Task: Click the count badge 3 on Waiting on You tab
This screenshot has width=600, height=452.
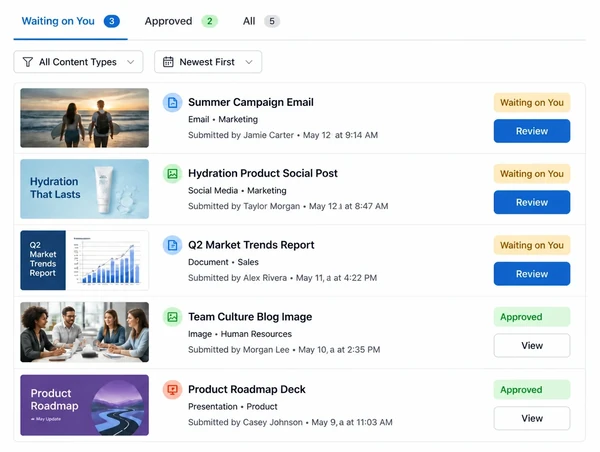Action: 112,21
